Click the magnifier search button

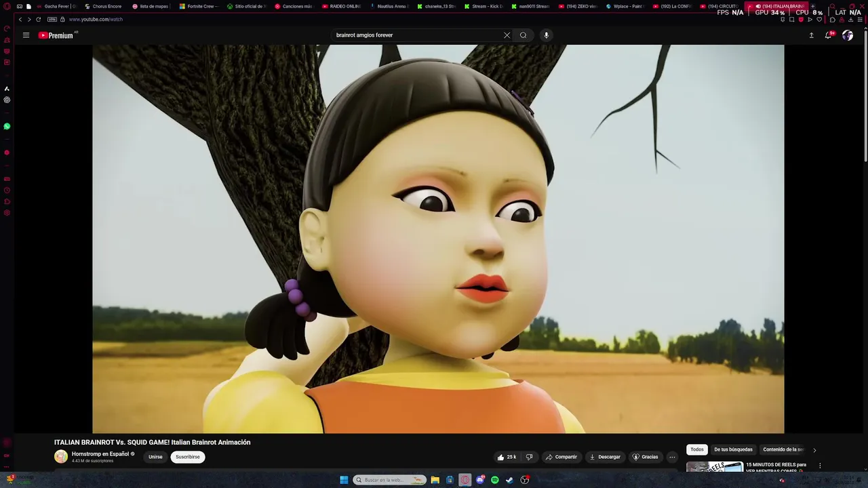click(x=523, y=35)
